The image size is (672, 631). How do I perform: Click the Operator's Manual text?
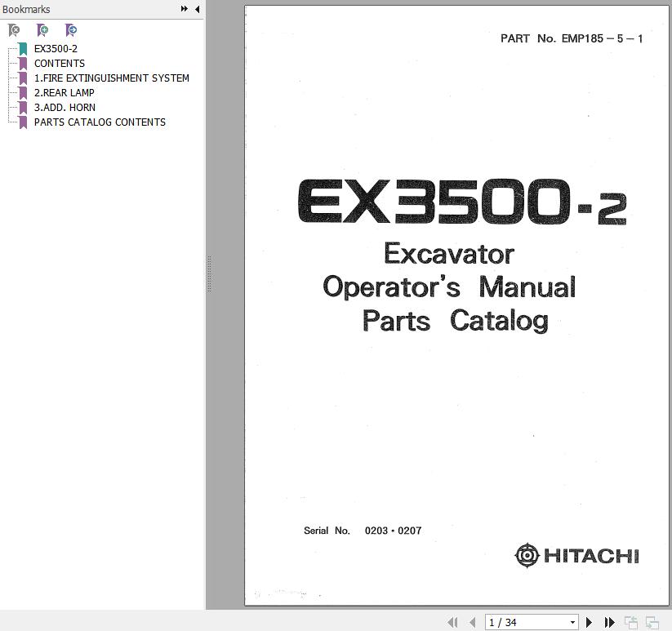(449, 287)
